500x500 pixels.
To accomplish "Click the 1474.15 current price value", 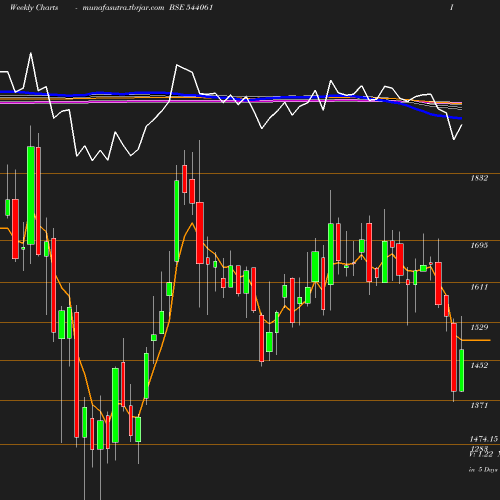I will [484, 439].
